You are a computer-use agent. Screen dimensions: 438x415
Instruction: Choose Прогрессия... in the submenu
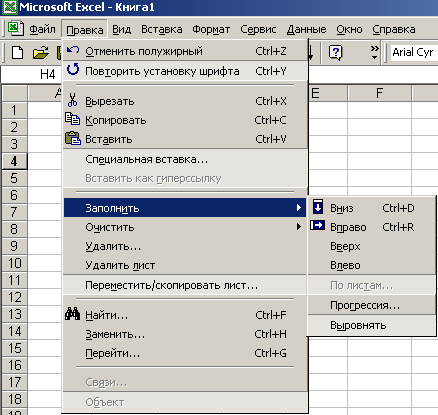[372, 305]
